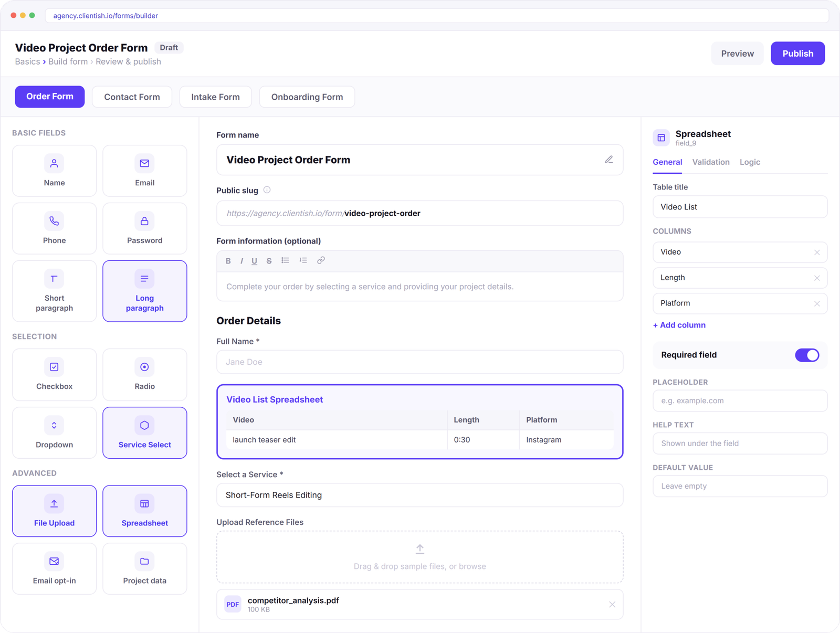The height and width of the screenshot is (633, 840).
Task: Insert a link in form information
Action: [x=321, y=260]
